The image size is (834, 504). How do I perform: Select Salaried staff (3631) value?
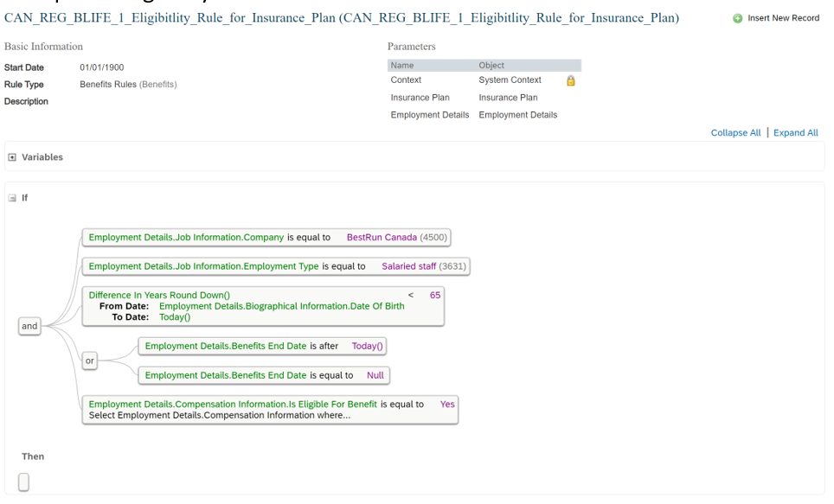(x=424, y=266)
